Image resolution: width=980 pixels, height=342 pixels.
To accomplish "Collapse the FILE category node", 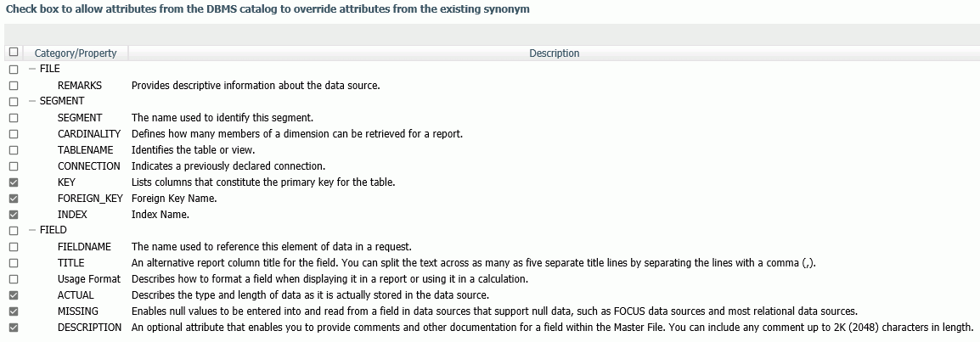I will 32,70.
